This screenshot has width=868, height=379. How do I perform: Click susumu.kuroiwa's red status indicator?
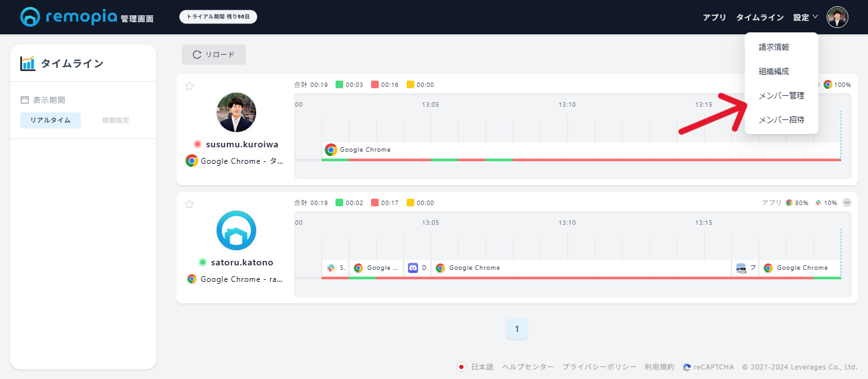pos(198,144)
